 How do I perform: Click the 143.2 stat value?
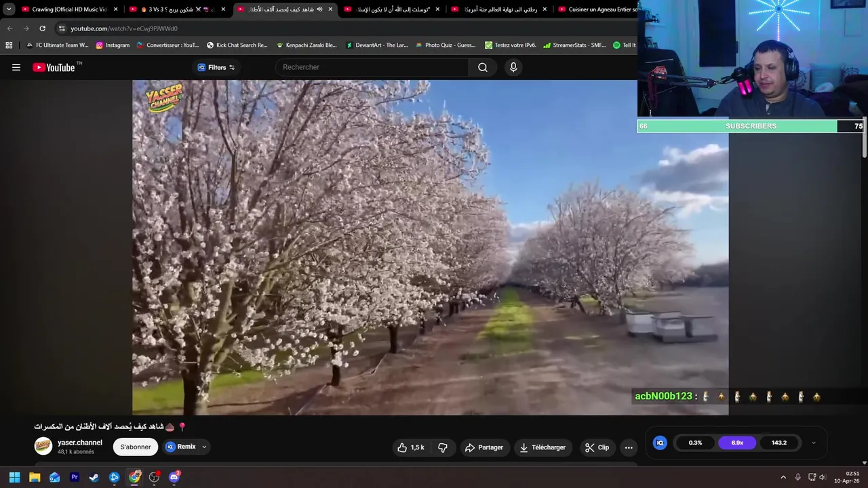pos(779,443)
